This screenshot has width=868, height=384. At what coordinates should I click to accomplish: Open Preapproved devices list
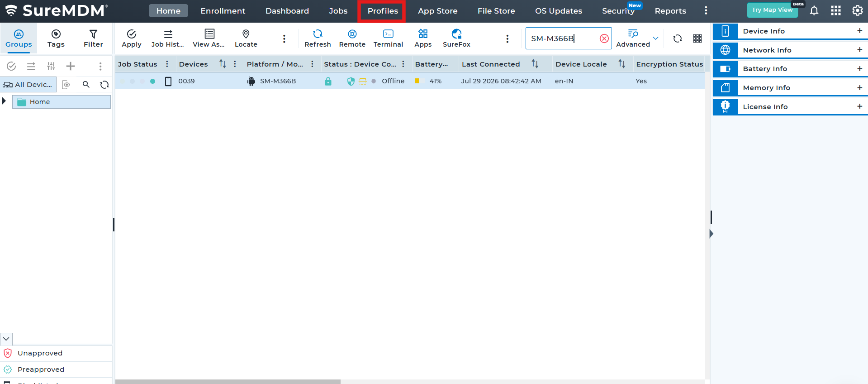(57, 370)
